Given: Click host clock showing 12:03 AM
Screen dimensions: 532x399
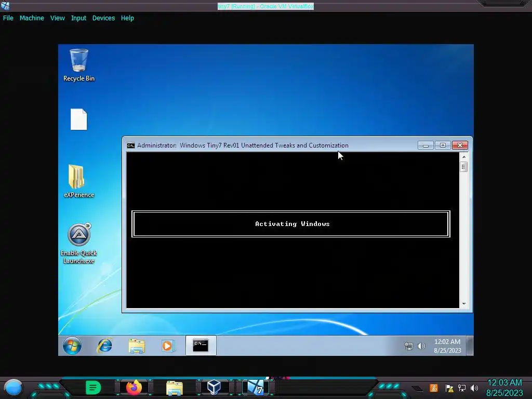Looking at the screenshot, I should tap(504, 388).
